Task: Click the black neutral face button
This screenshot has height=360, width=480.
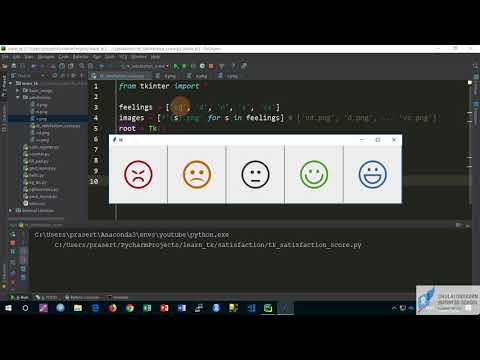Action: tap(255, 174)
